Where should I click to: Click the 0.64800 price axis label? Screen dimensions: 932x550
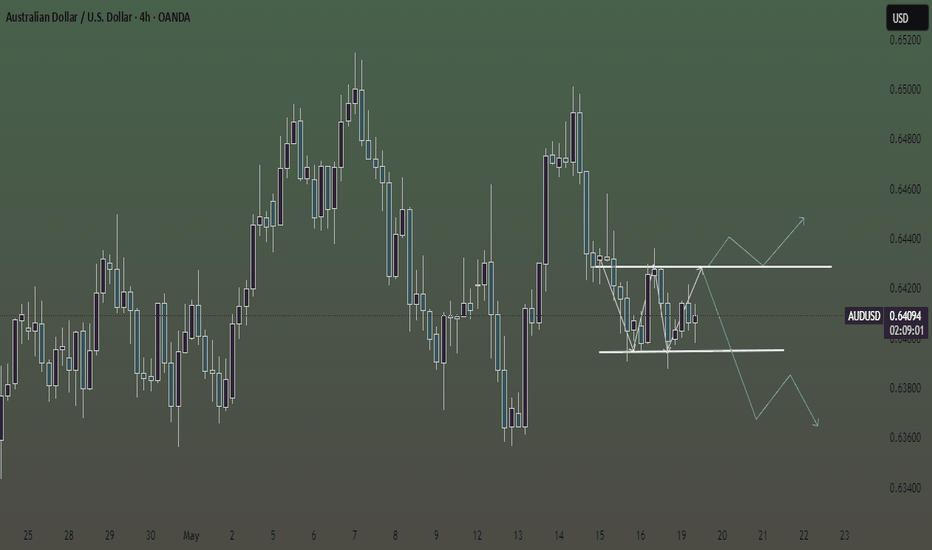[905, 139]
